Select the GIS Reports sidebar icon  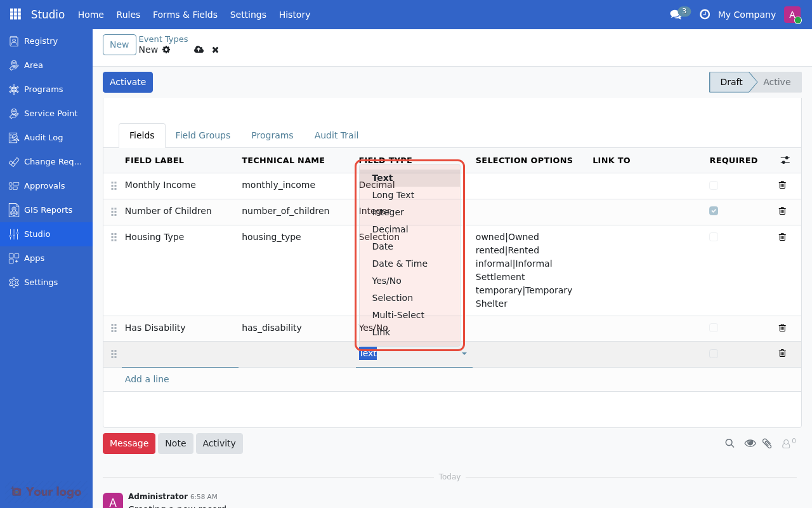click(13, 210)
